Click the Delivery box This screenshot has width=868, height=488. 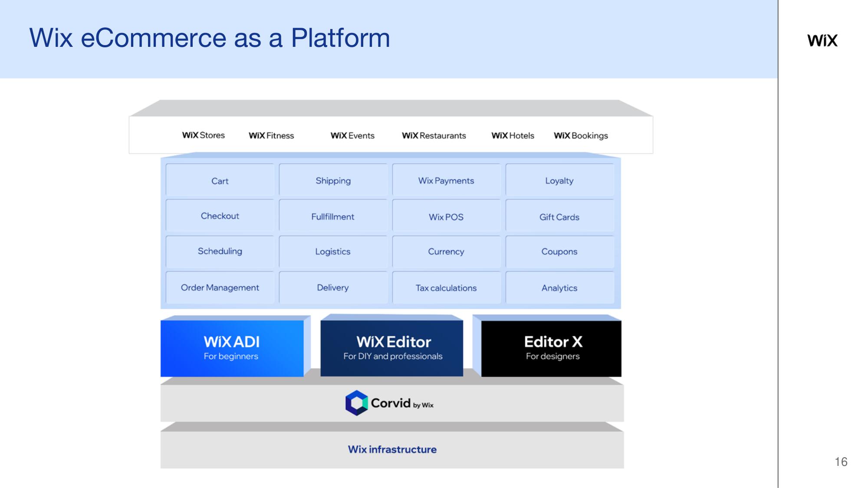[x=333, y=288]
